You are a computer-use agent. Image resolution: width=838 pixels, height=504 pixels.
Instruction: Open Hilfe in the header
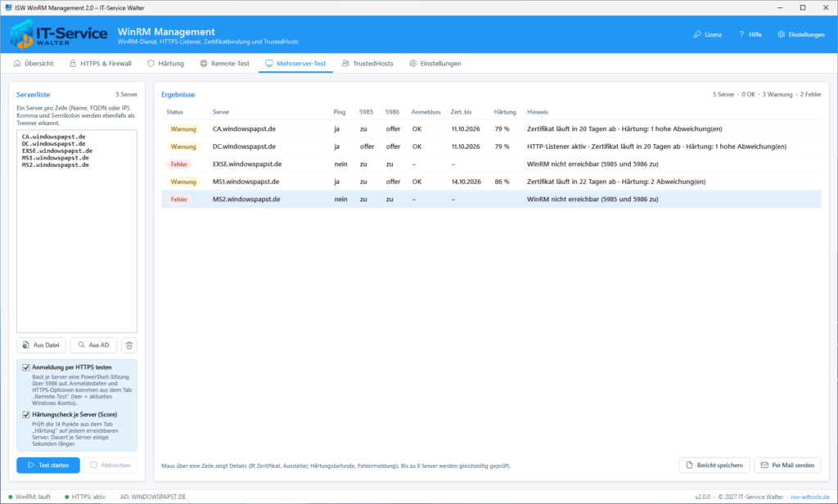[x=750, y=34]
